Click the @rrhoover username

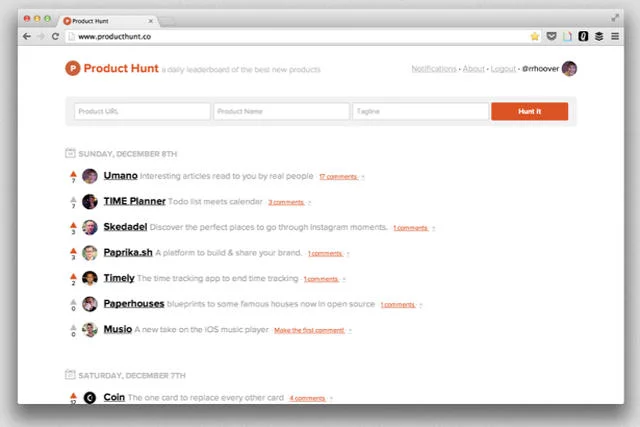tap(540, 69)
